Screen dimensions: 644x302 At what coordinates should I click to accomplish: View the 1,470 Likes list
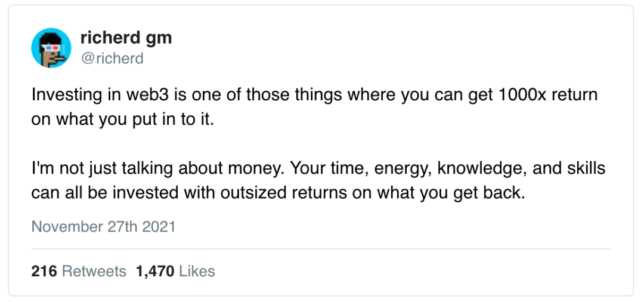coord(175,271)
